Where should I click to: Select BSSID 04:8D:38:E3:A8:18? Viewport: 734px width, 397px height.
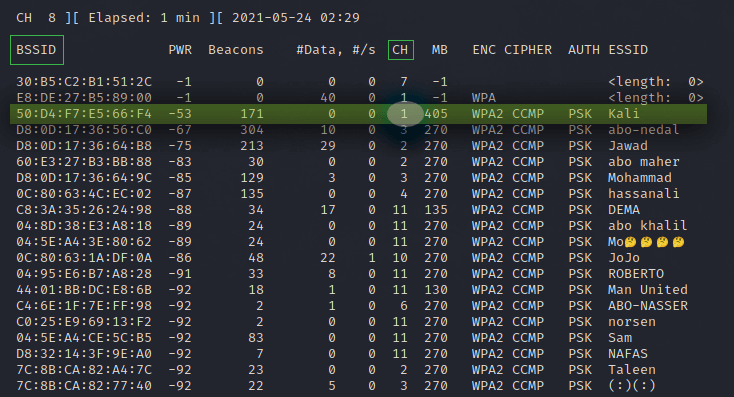tap(84, 226)
